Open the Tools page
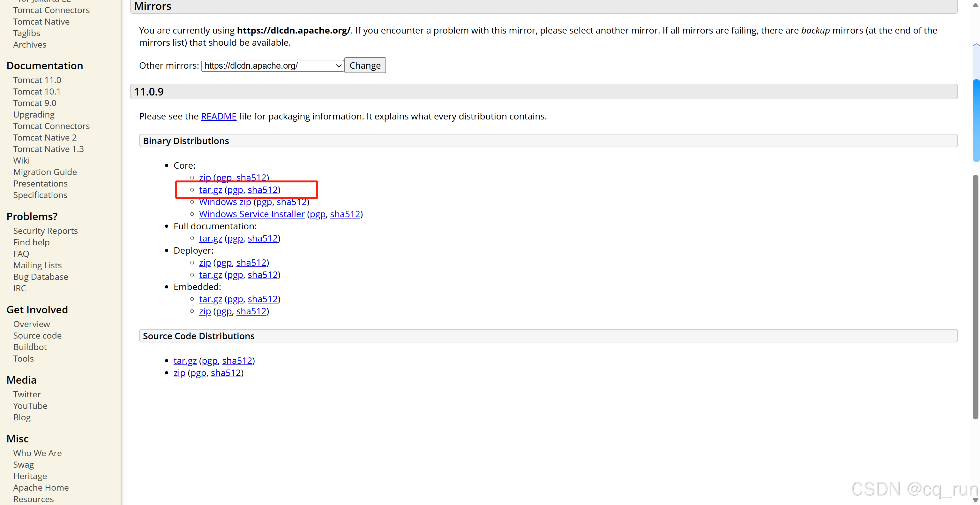This screenshot has width=980, height=505. (x=24, y=358)
